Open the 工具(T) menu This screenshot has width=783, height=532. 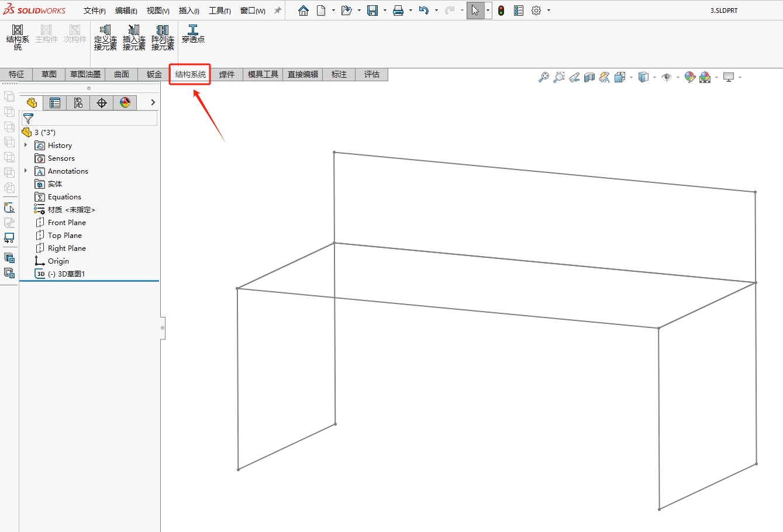click(x=220, y=11)
